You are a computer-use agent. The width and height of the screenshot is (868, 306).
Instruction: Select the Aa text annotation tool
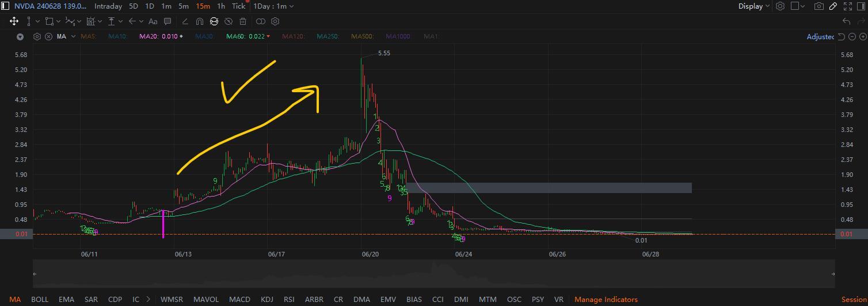pyautogui.click(x=153, y=21)
